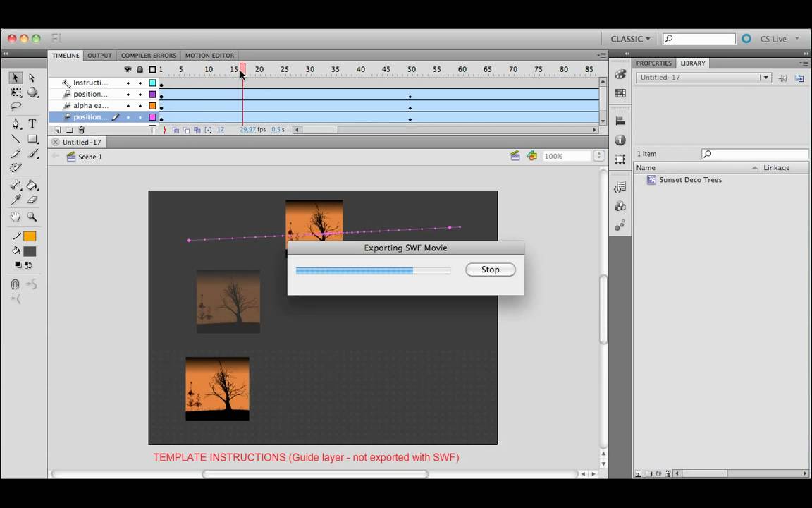Screen dimensions: 812x508
Task: Lock all layers via padlock header
Action: tap(140, 69)
